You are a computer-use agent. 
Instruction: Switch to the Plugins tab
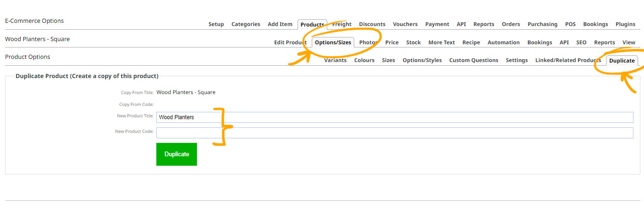(625, 24)
